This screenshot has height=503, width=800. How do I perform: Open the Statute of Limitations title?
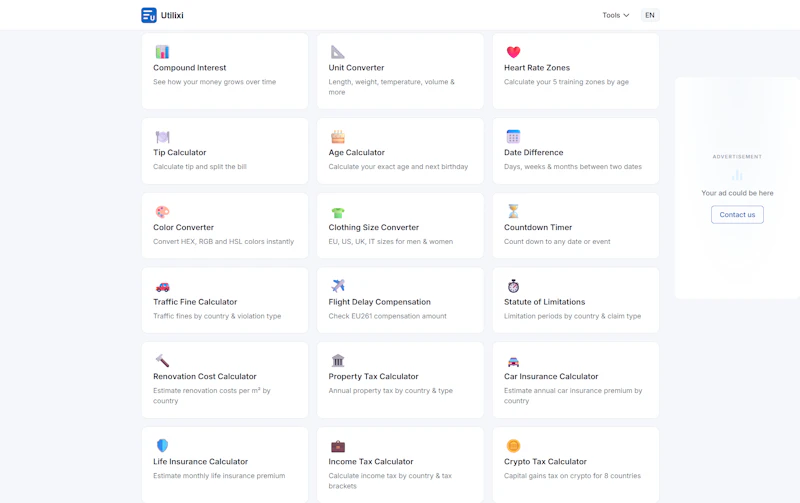[x=544, y=301]
